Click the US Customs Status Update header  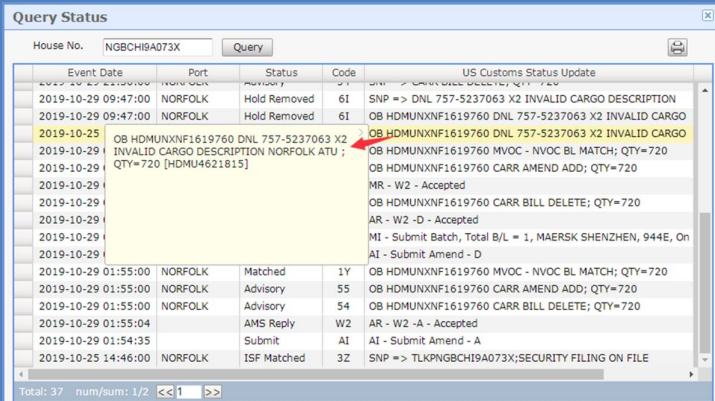528,73
